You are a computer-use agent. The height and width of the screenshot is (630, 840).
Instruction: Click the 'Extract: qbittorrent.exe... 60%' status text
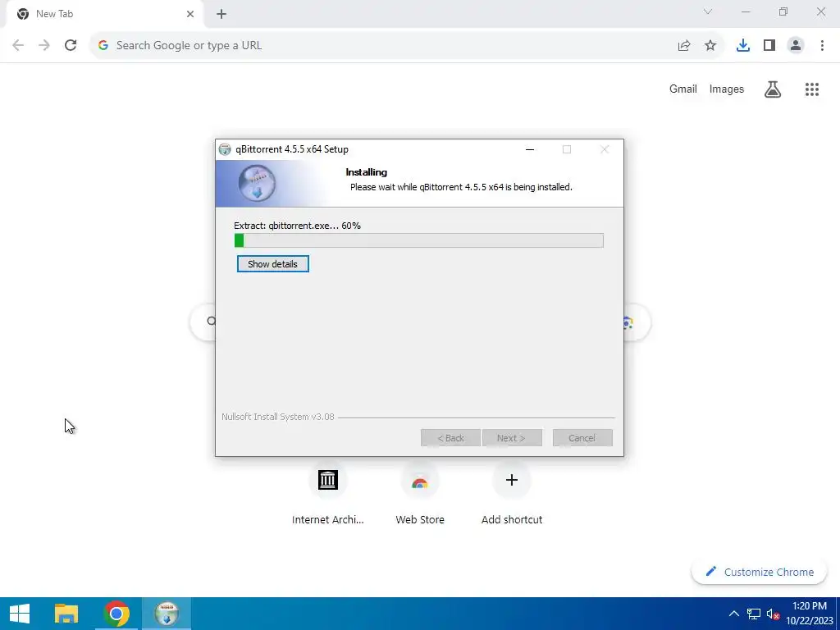click(297, 226)
